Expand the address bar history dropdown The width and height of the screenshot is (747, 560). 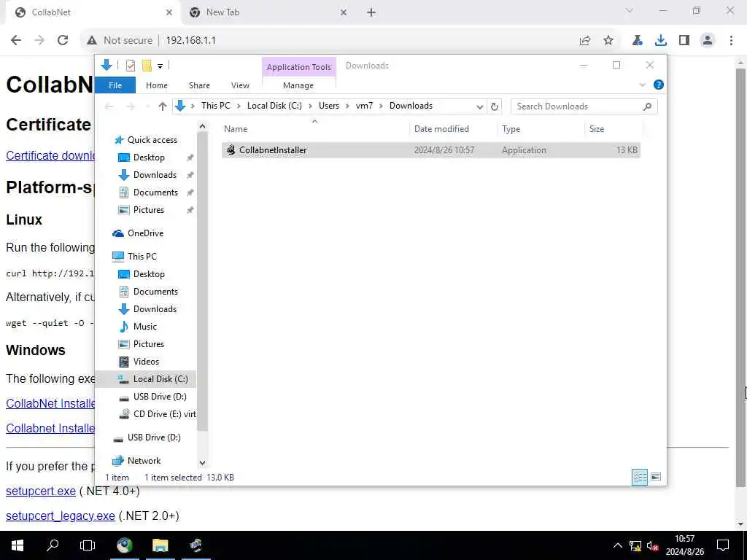pos(480,106)
